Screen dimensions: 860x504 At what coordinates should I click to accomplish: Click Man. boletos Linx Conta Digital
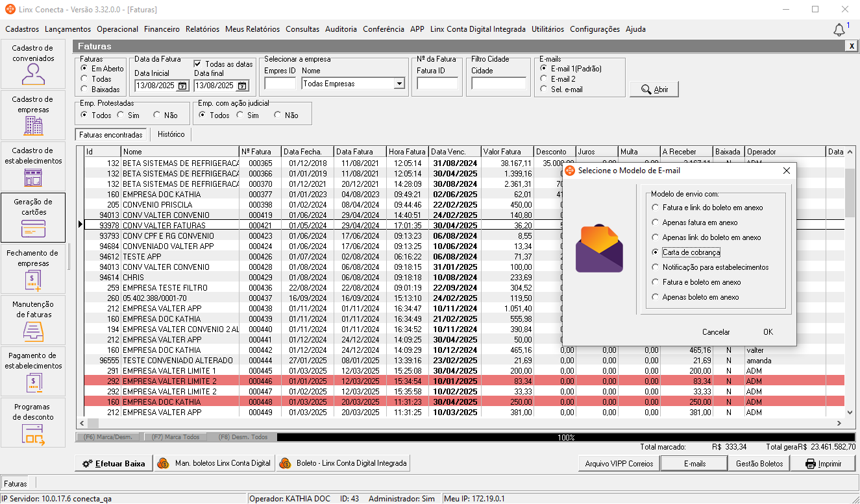tap(215, 463)
